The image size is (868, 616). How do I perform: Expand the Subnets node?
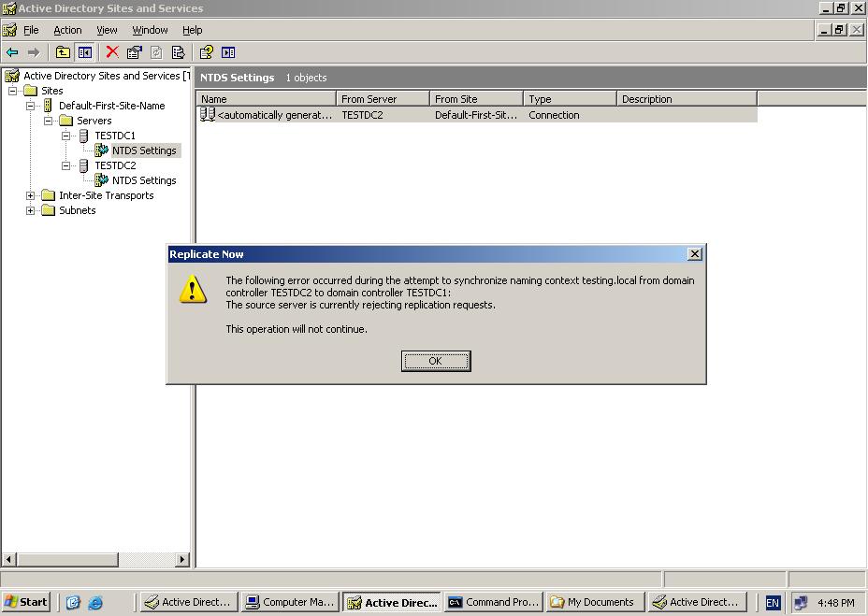tap(31, 210)
